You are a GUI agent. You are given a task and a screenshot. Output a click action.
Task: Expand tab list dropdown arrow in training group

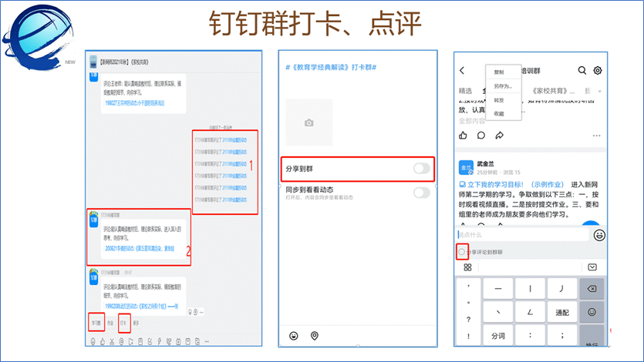click(599, 91)
